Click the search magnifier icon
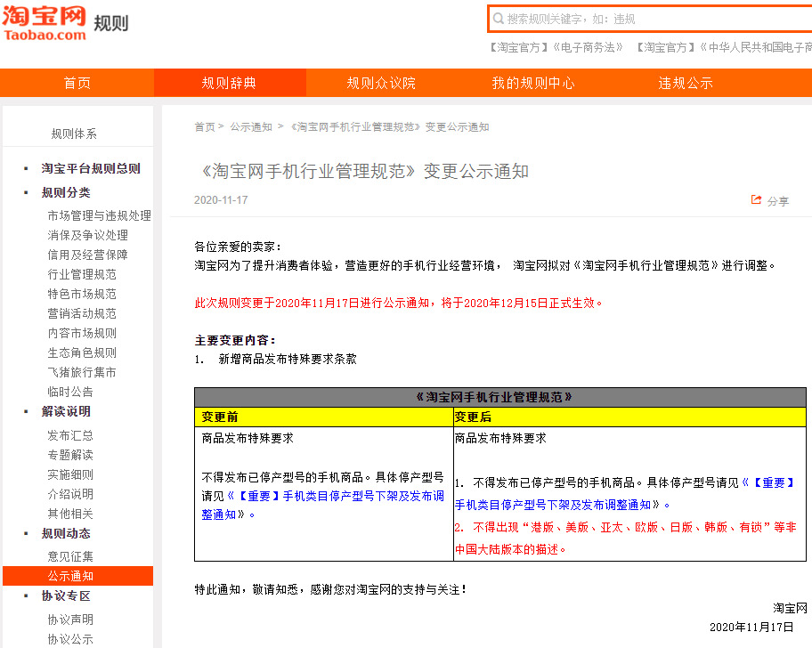 (x=499, y=20)
